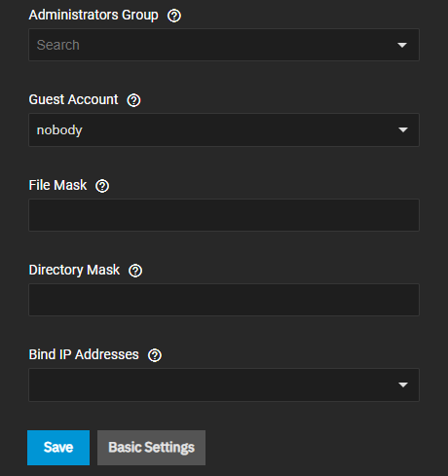Screen dimensions: 448x476
Task: Click inside the File Mask text box
Action: tap(224, 215)
